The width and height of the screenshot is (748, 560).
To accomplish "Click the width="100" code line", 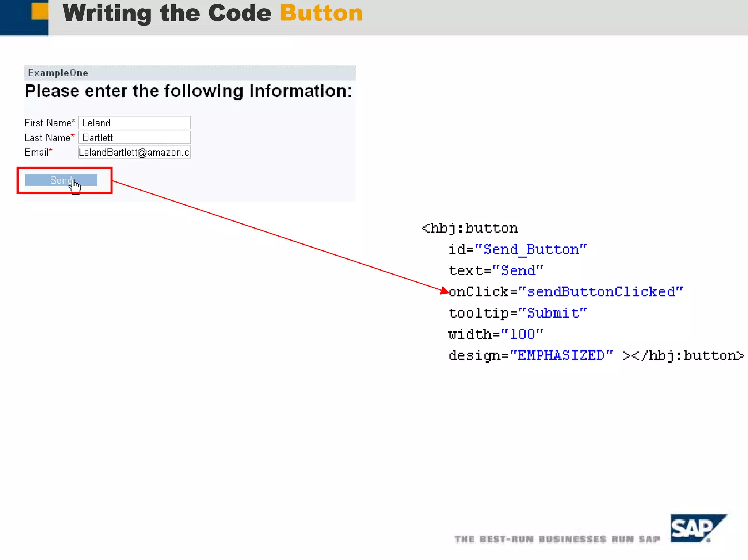I will coord(496,334).
